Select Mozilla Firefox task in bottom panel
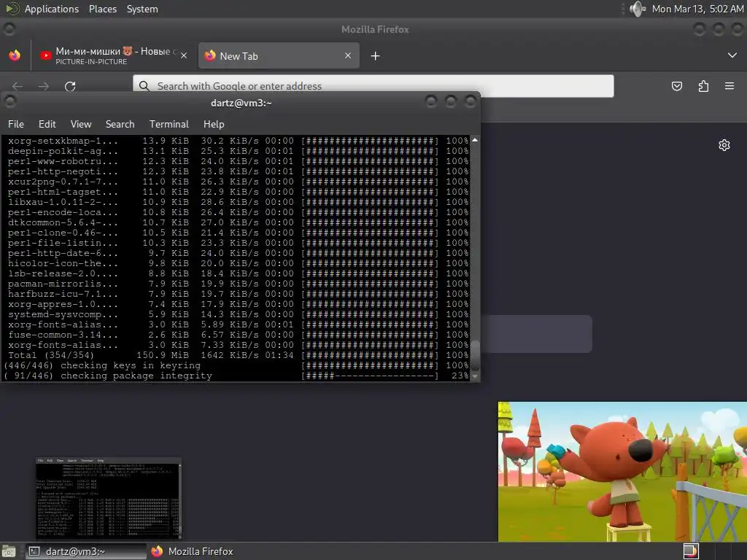747x560 pixels. [x=193, y=551]
